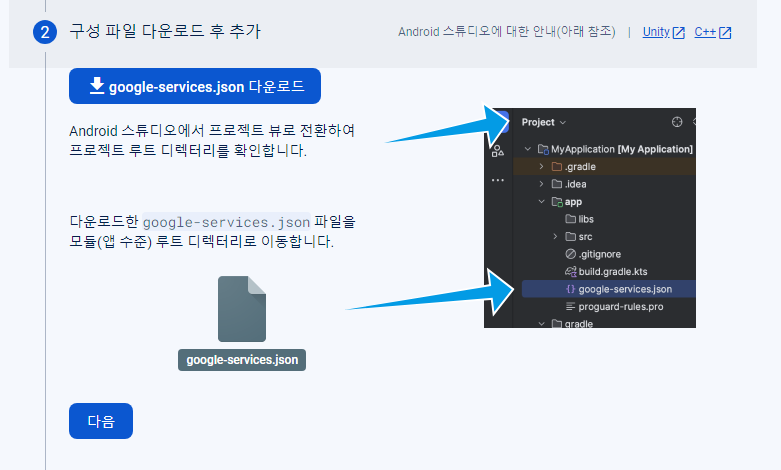
Task: Select google-services.json in the project tree
Action: [609, 289]
